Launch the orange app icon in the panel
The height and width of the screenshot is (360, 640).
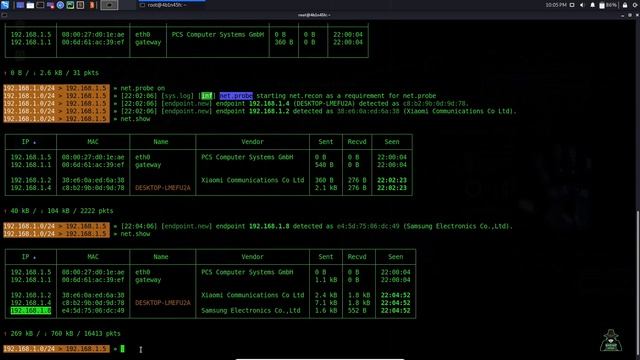[x=92, y=5]
